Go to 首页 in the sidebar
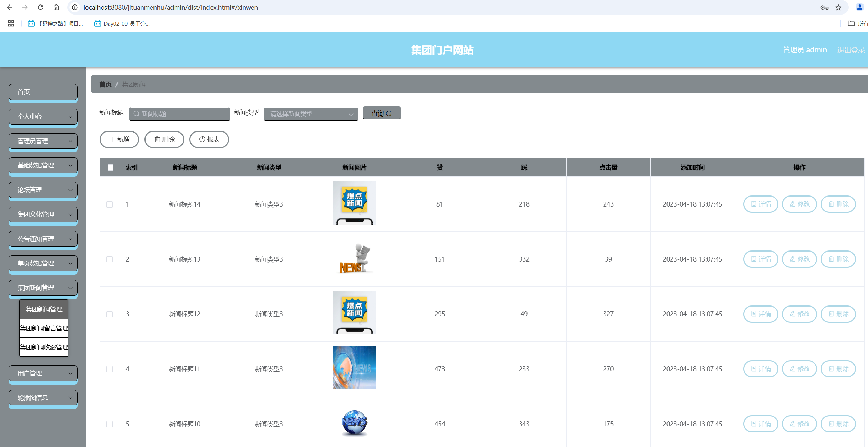The width and height of the screenshot is (868, 447). (43, 92)
